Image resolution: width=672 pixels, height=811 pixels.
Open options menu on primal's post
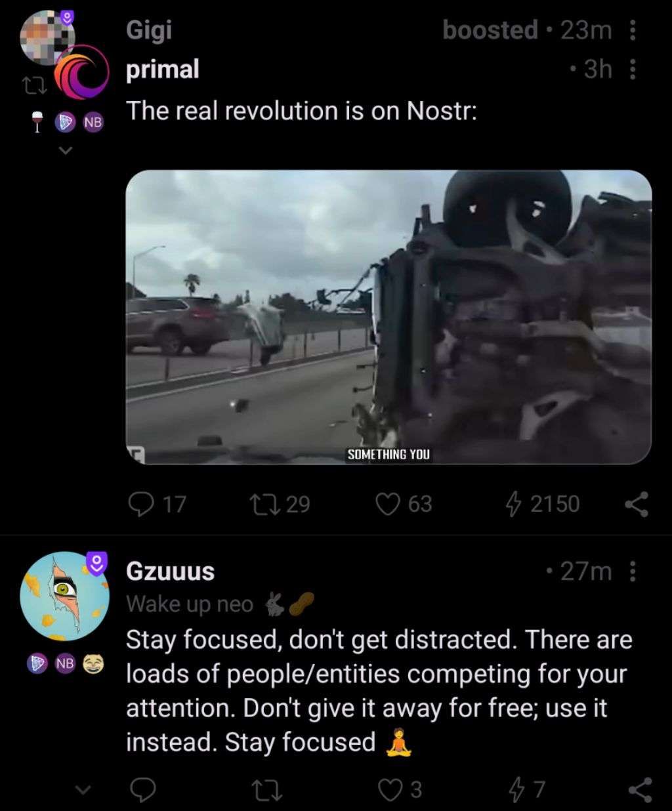coord(633,69)
